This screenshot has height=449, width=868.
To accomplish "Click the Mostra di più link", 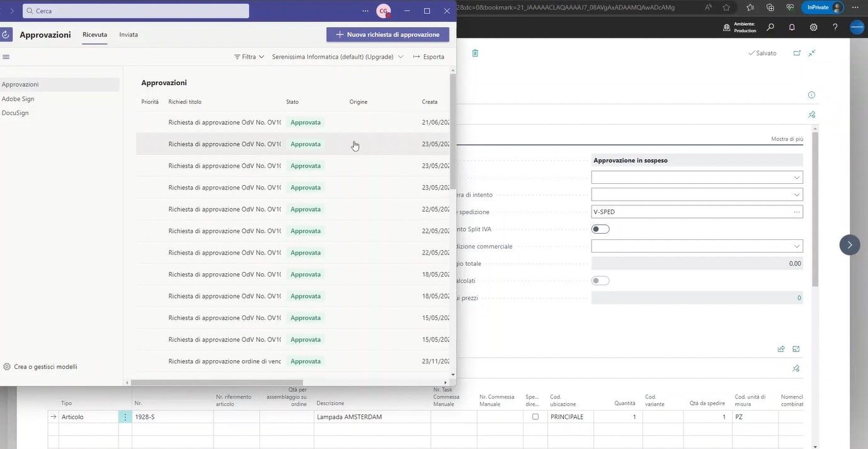I will point(786,139).
